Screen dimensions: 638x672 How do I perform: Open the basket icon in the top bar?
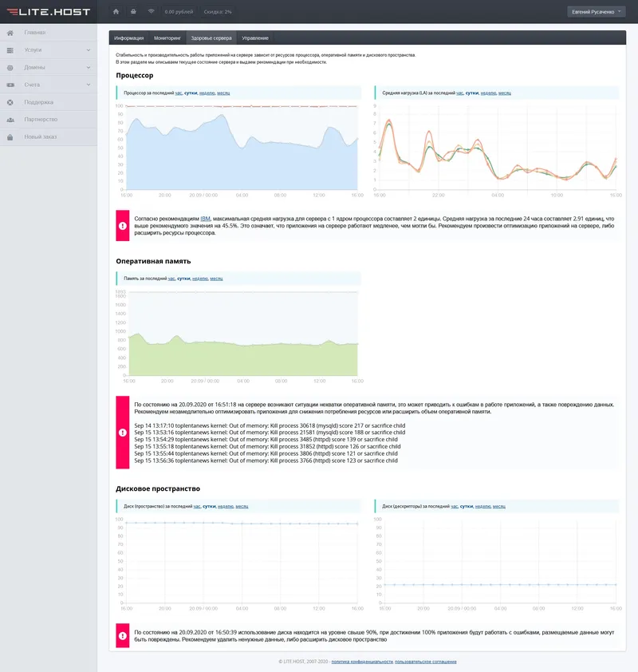tap(134, 11)
